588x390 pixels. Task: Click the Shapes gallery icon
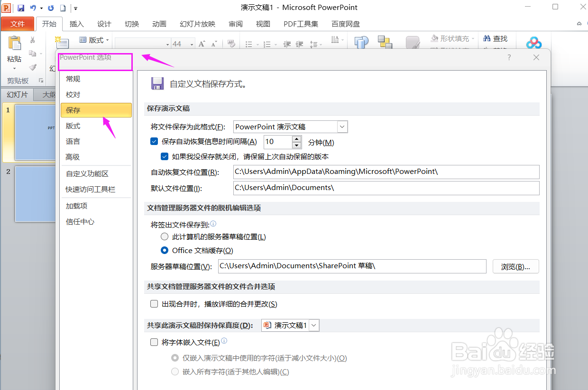362,42
